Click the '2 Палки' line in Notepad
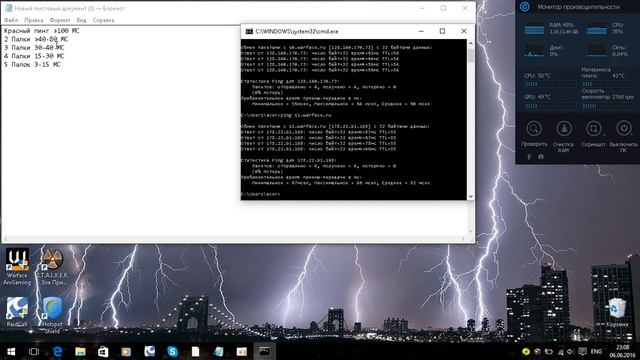The width and height of the screenshot is (640, 360). point(36,39)
